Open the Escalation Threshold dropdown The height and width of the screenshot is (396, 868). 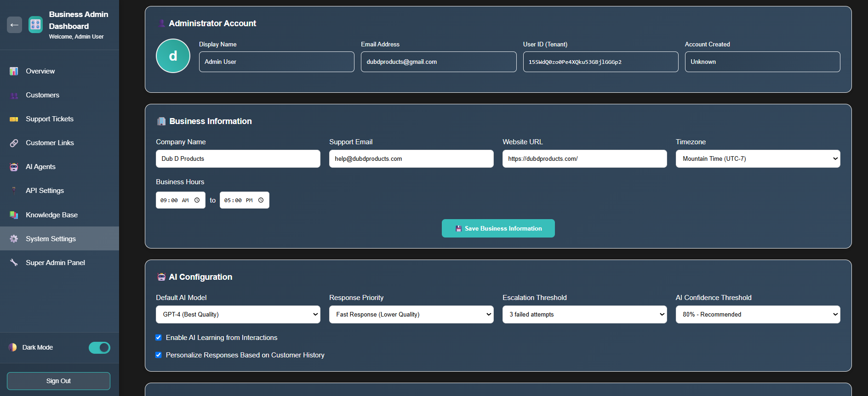[584, 315]
